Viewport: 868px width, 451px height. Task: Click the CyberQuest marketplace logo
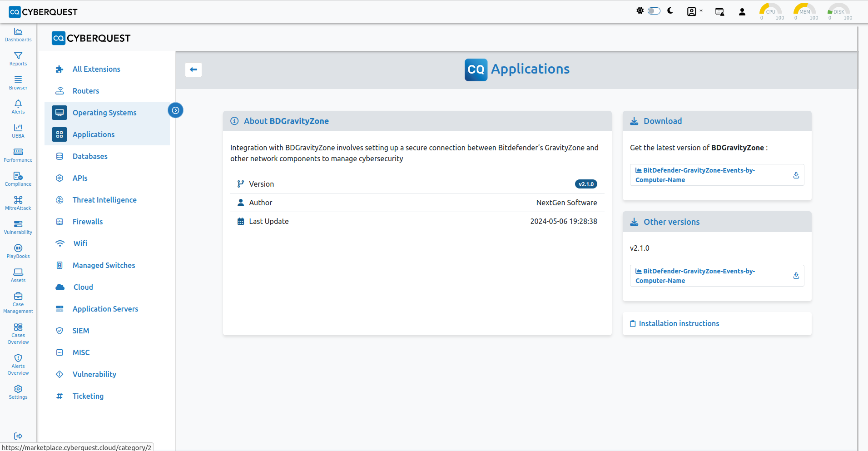pos(91,38)
